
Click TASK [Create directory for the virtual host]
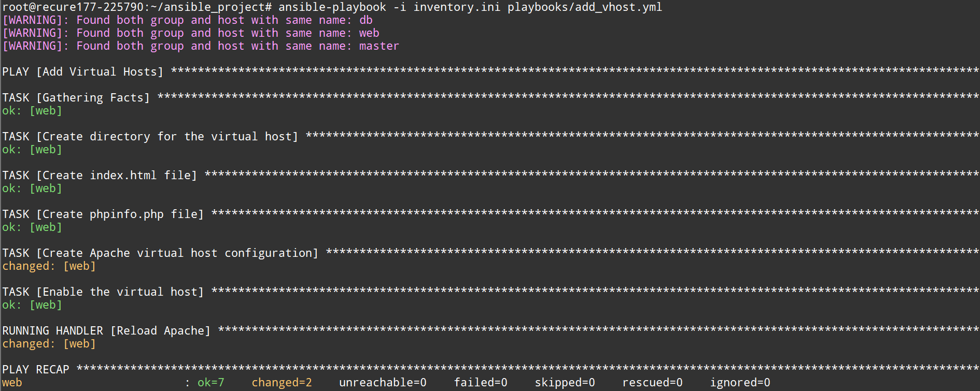[150, 137]
